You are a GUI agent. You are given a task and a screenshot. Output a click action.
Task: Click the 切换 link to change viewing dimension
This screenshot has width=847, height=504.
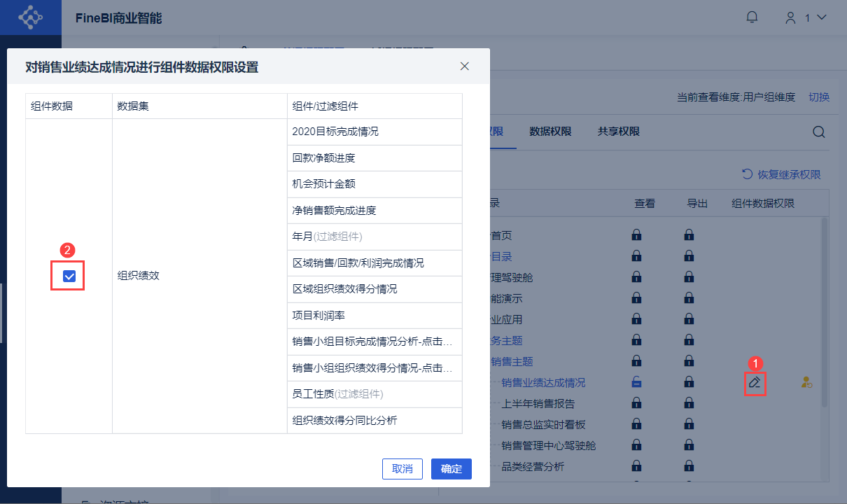point(819,97)
